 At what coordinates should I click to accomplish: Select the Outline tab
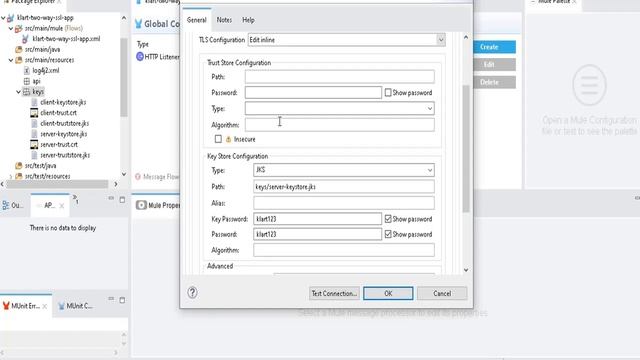[x=13, y=205]
